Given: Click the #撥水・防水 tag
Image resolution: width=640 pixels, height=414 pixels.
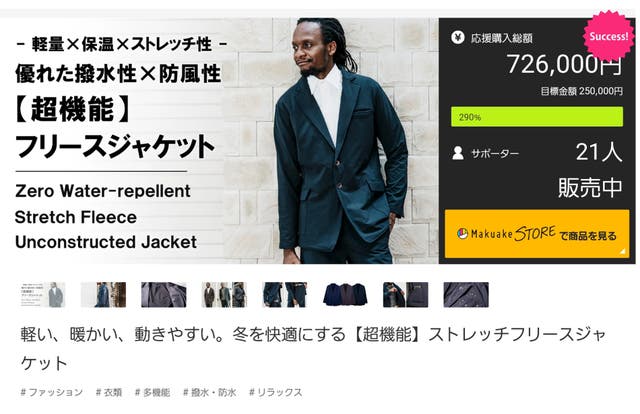Looking at the screenshot, I should (209, 392).
